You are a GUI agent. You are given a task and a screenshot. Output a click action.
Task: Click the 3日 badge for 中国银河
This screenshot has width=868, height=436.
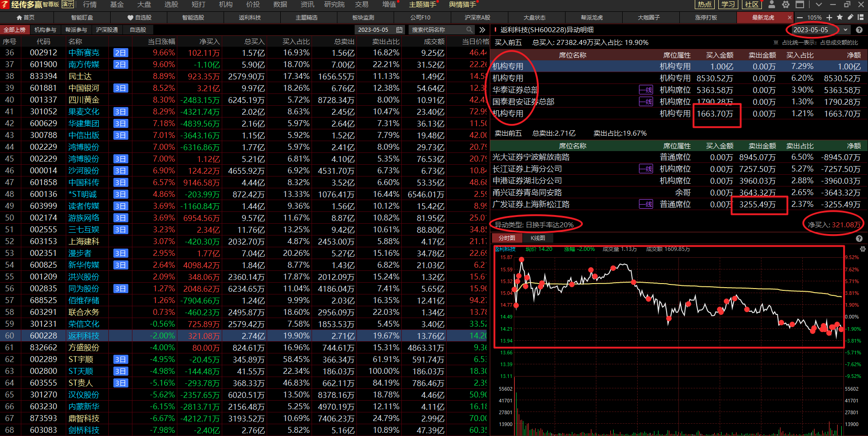[121, 88]
